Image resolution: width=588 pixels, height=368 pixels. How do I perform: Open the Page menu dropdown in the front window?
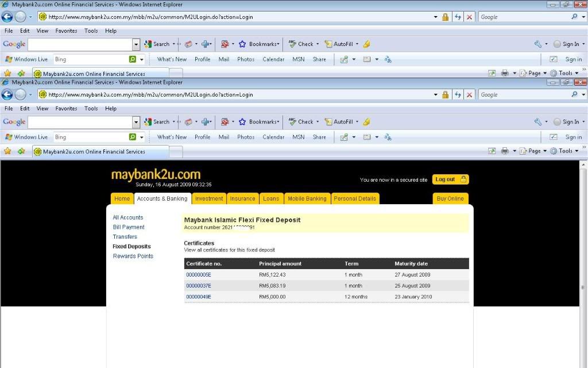pyautogui.click(x=545, y=151)
